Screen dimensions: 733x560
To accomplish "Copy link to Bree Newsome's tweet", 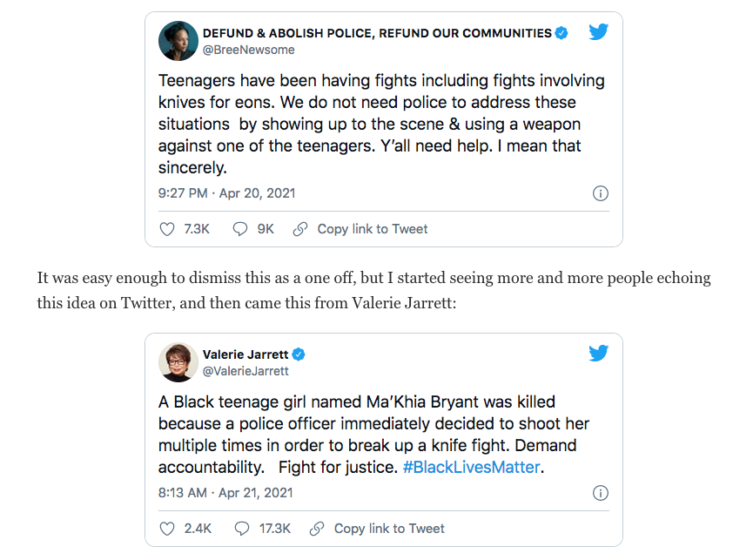I will [371, 229].
